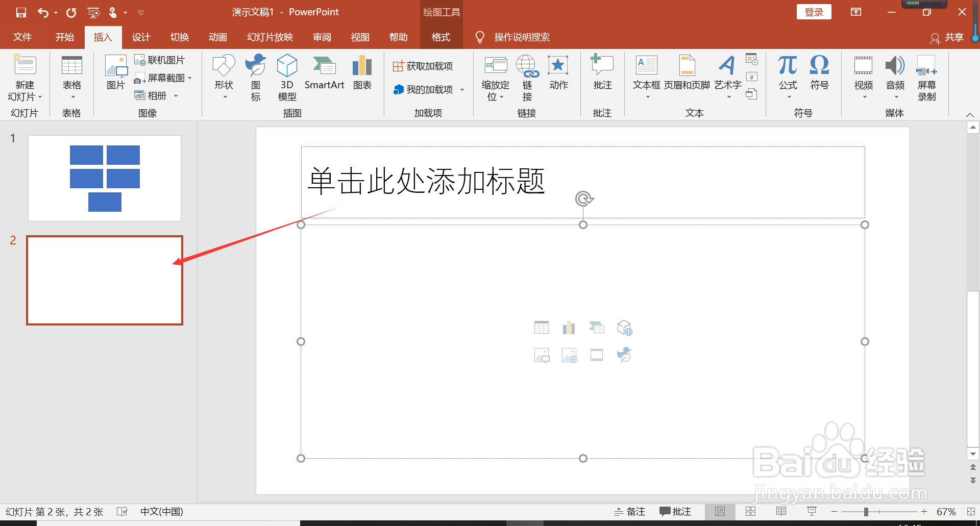The height and width of the screenshot is (526, 980).
Task: Select the SmartArt insert icon
Action: click(324, 74)
